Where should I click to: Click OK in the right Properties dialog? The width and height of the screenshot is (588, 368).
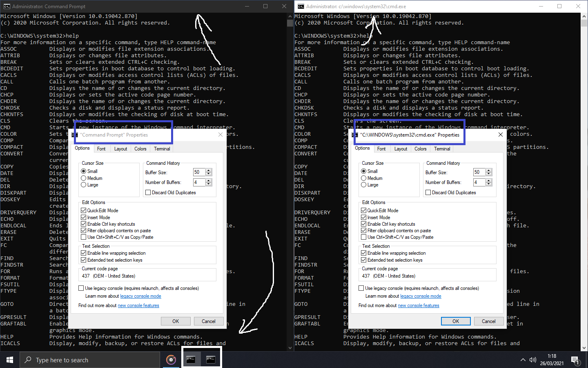456,321
